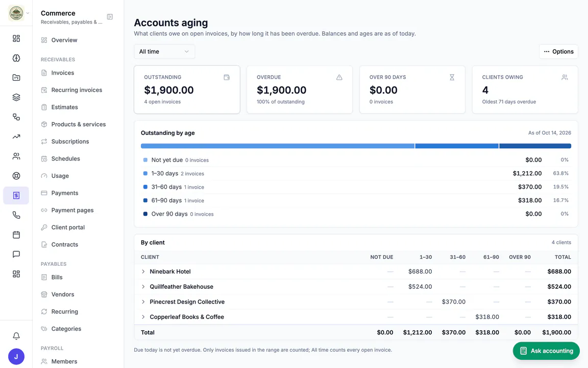This screenshot has height=368, width=588.
Task: Click the $688.00 cell in 1–30 column
Action: [x=420, y=271]
